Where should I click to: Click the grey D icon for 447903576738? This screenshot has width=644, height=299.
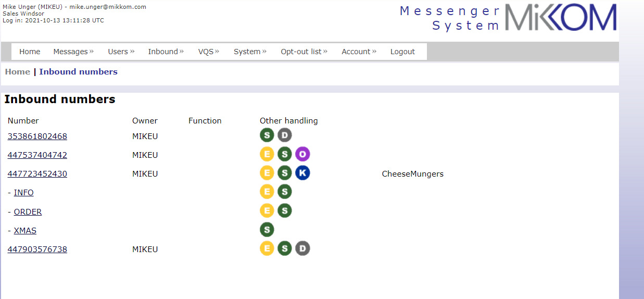point(302,248)
